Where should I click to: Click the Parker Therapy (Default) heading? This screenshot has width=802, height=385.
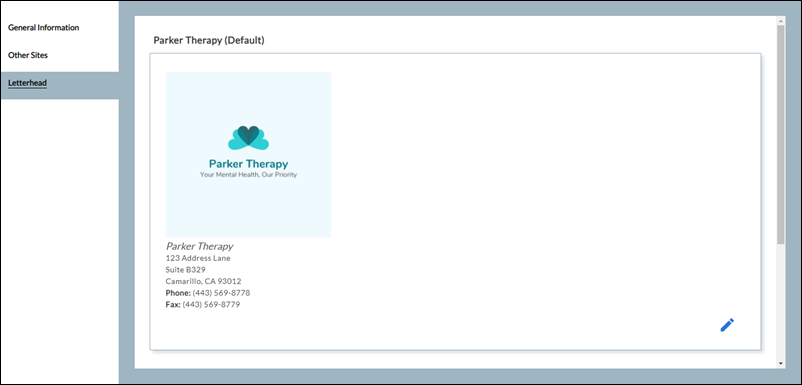[x=209, y=40]
